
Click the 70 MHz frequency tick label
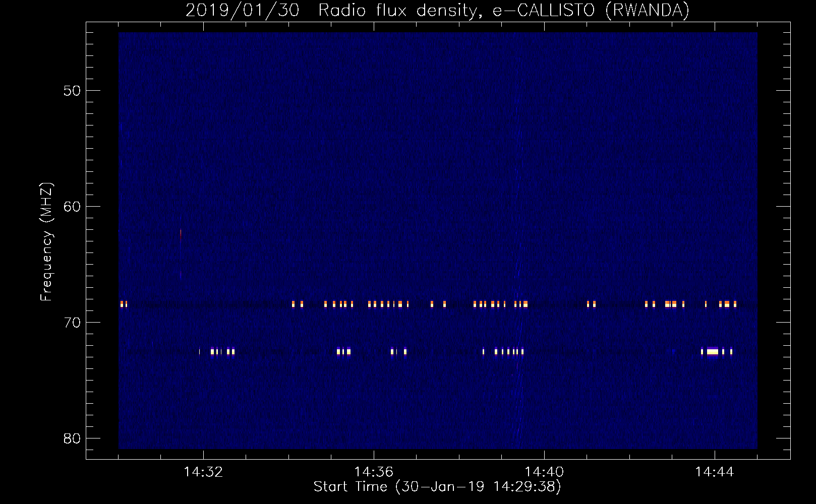point(72,323)
